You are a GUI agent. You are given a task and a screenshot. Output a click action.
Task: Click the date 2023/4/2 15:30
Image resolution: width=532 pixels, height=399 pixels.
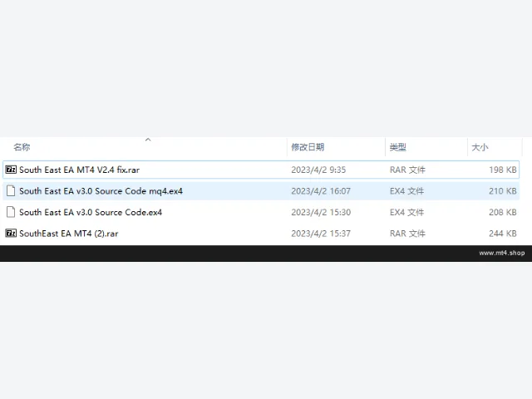pos(321,213)
